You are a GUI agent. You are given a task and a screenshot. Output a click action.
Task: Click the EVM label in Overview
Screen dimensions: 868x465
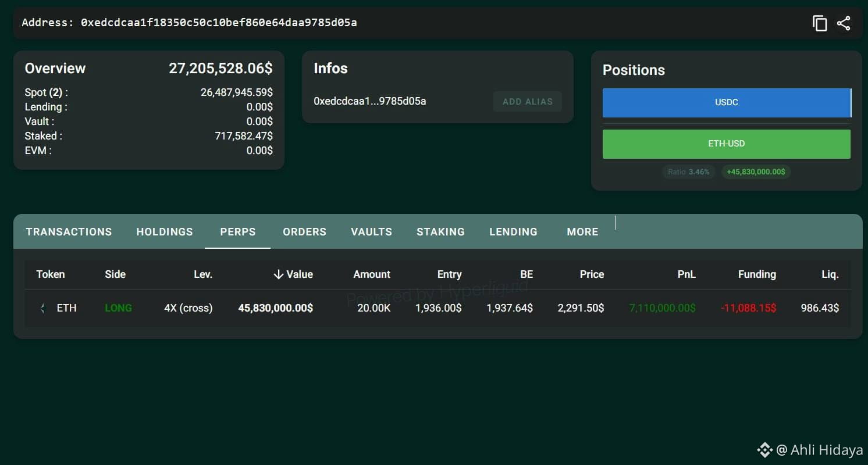pos(38,151)
